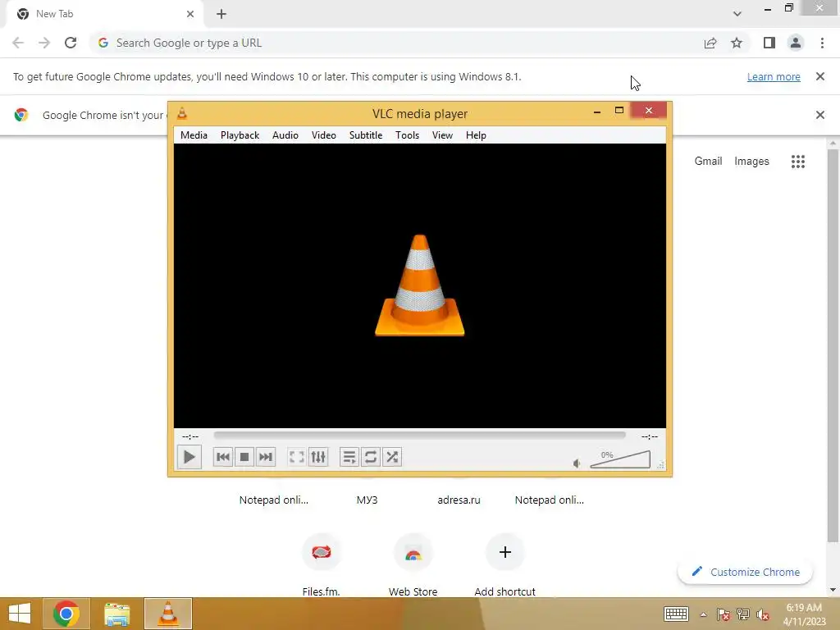Open Chrome side panel
The image size is (840, 630).
(x=769, y=43)
